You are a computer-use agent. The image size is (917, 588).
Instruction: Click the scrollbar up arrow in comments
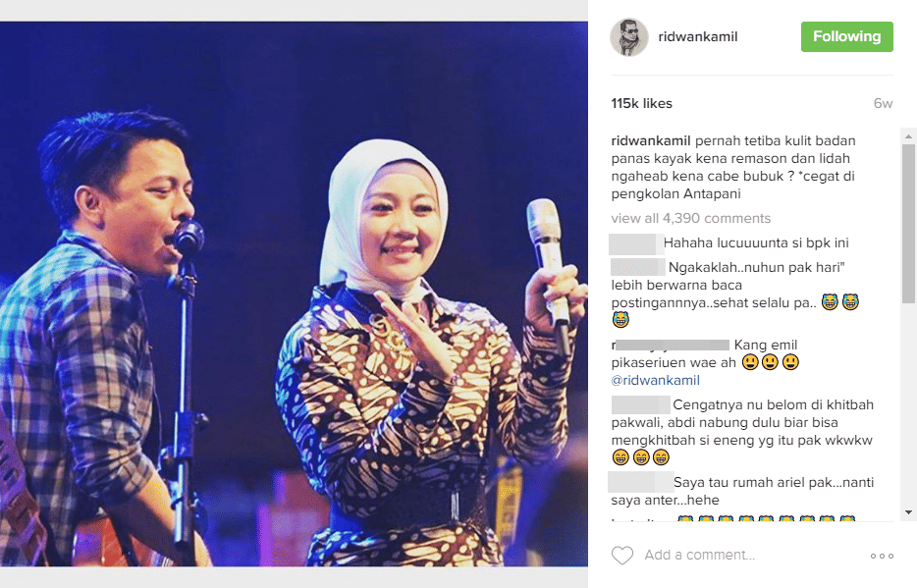[908, 136]
